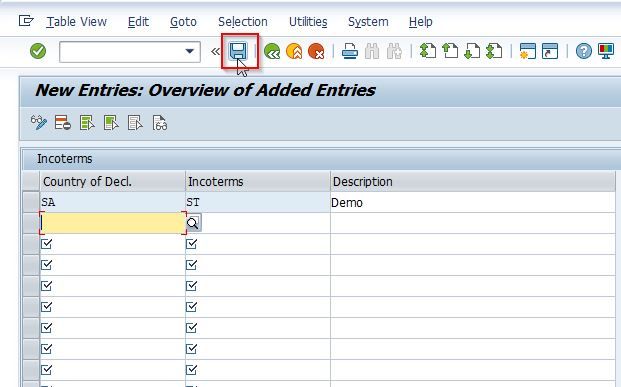Click the Deselect All icon

pos(135,123)
